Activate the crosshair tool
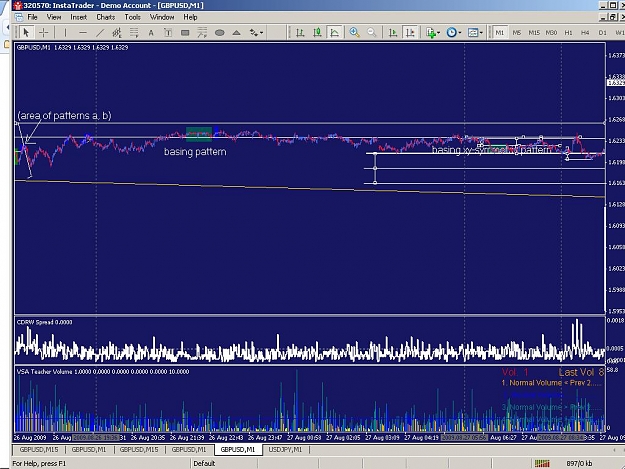The width and height of the screenshot is (625, 469). 43,33
